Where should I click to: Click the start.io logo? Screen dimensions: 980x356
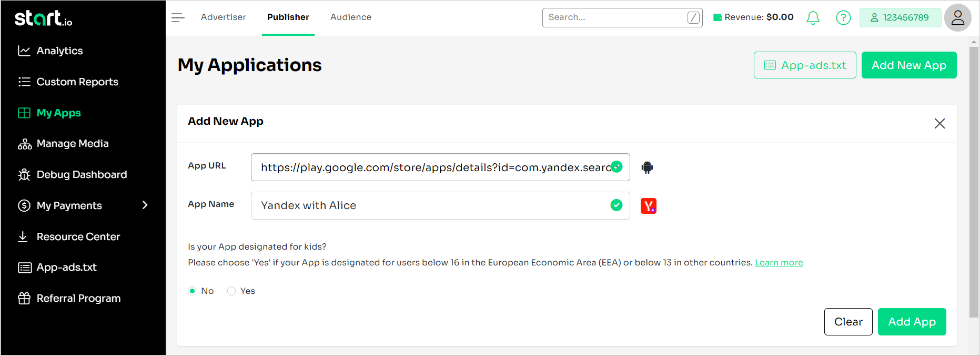pyautogui.click(x=44, y=18)
